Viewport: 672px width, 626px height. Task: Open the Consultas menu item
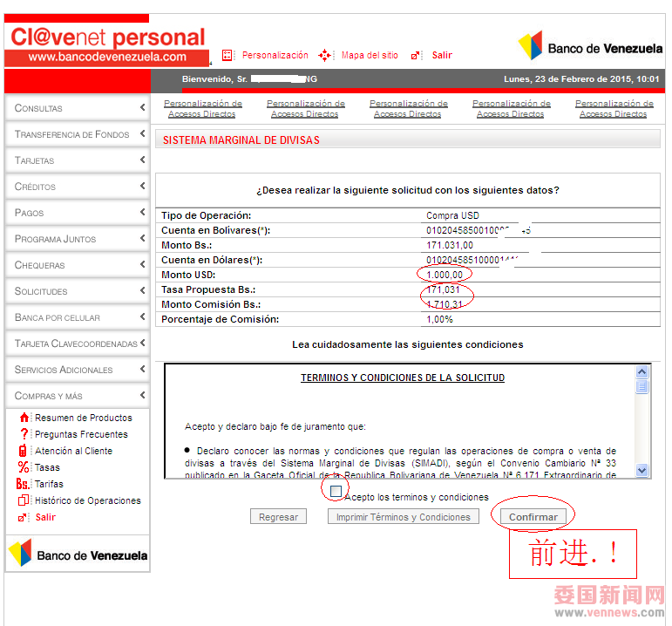pyautogui.click(x=78, y=108)
